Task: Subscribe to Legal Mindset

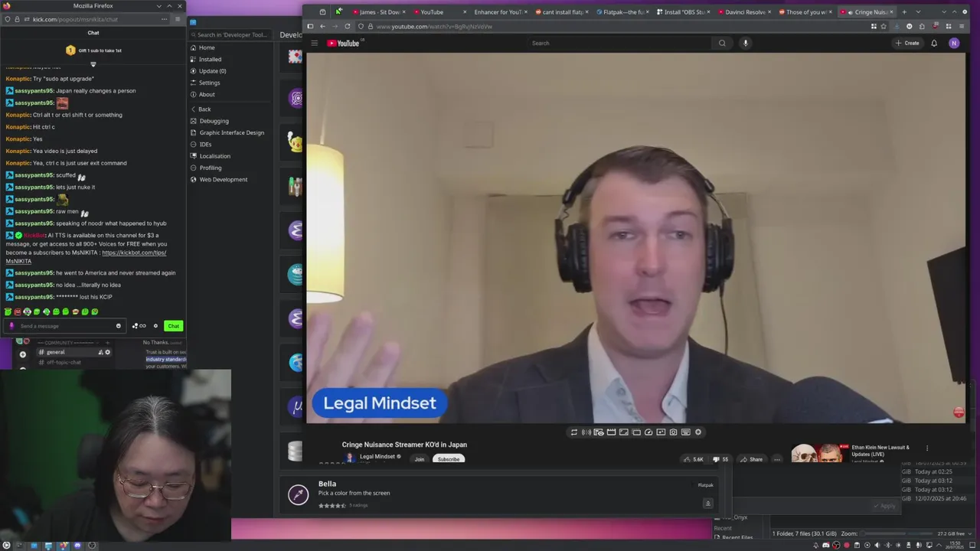Action: (449, 459)
